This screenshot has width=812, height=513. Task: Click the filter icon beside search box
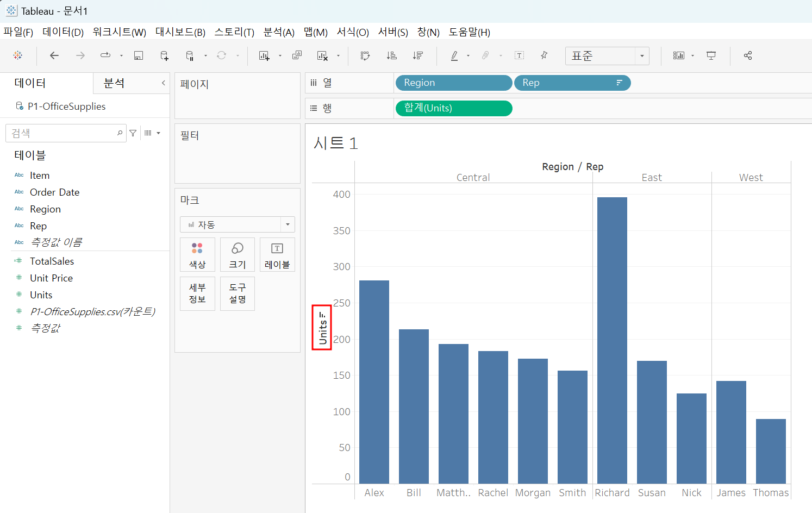133,133
